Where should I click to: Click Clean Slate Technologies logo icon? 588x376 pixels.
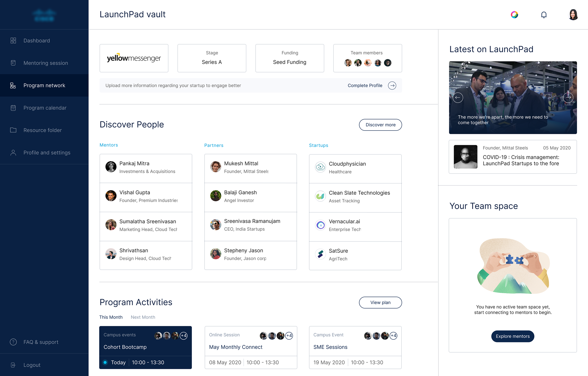[320, 196]
